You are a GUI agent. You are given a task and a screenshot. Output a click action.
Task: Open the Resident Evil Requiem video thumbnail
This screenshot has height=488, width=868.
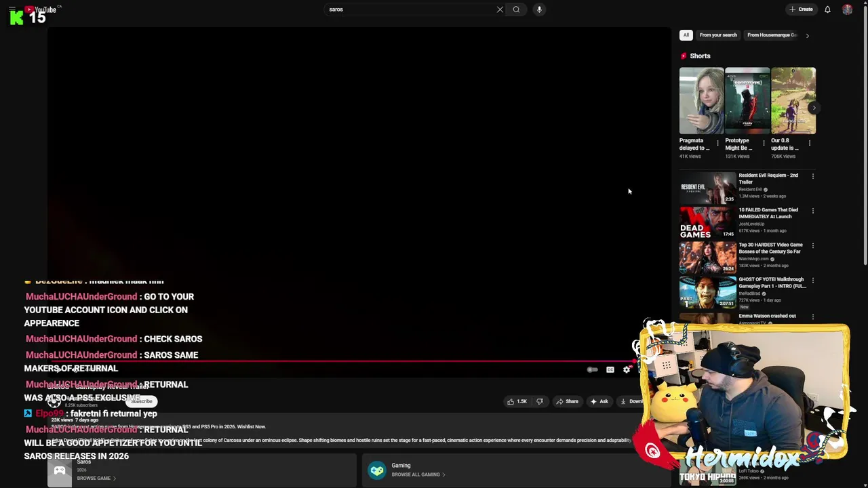(707, 188)
